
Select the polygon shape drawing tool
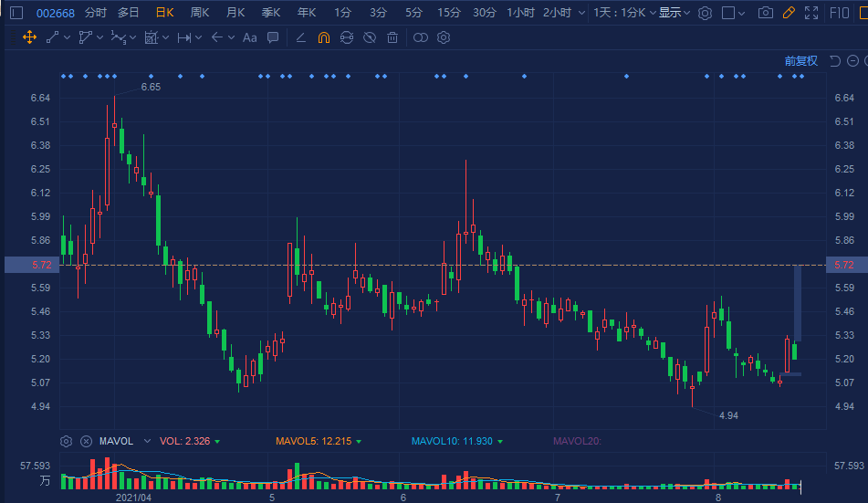tap(85, 37)
